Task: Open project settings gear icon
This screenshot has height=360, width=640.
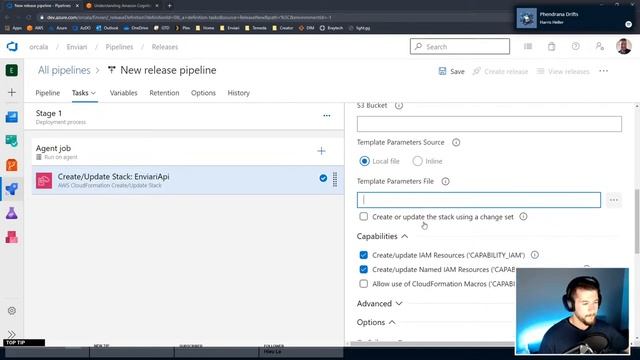Action: coord(12,311)
